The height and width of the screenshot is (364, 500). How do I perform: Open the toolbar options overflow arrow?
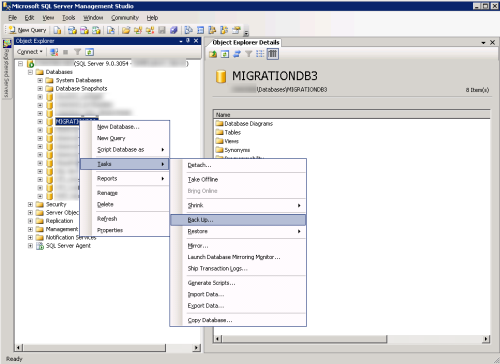click(x=246, y=32)
